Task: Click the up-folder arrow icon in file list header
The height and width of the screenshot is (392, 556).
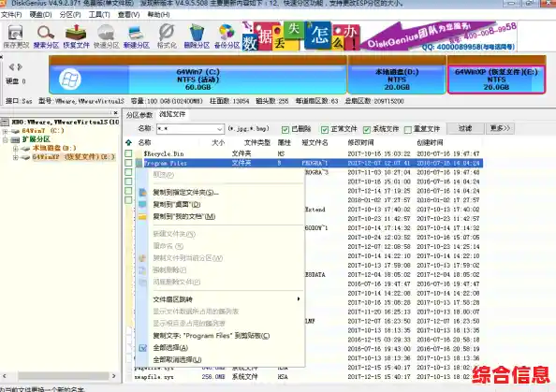Action: 129,143
